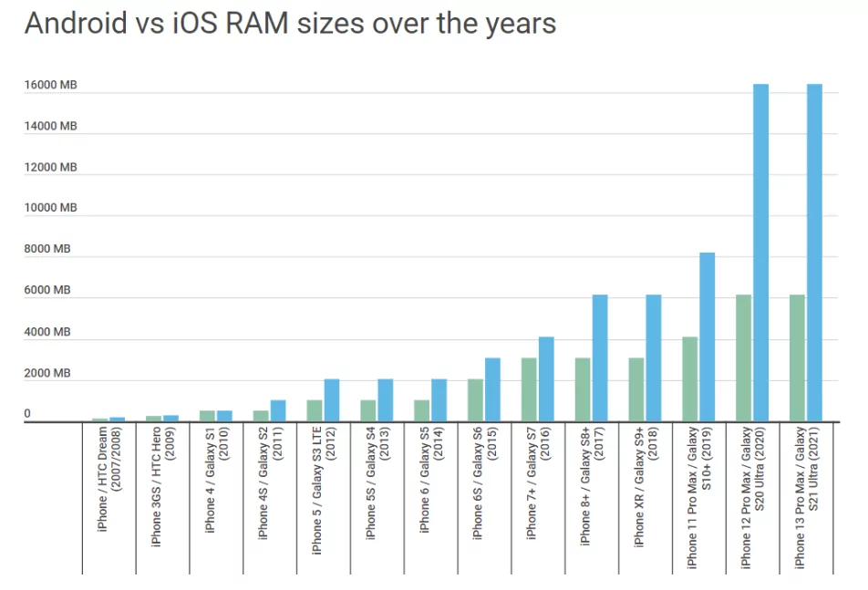Click the 'iPhone 6S / Galaxy S6 (2015)' label
Image resolution: width=868 pixels, height=590 pixels.
click(x=485, y=482)
